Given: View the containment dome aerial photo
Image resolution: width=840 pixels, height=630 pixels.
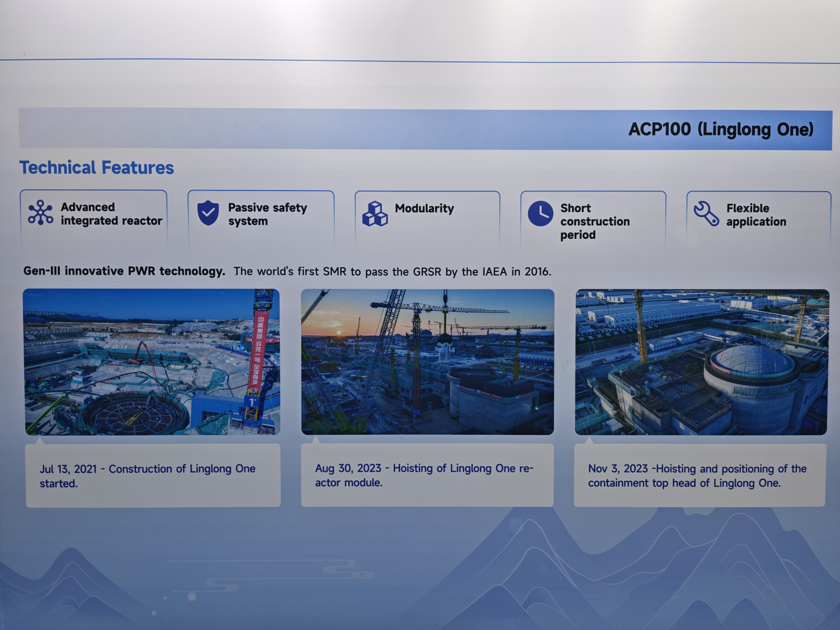Looking at the screenshot, I should pyautogui.click(x=701, y=362).
